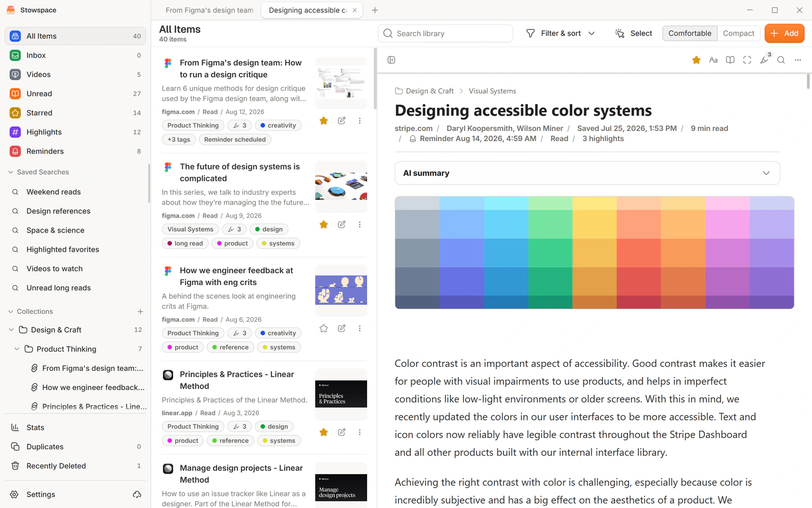Edit The future of design systems item
This screenshot has height=508, width=812.
point(342,225)
